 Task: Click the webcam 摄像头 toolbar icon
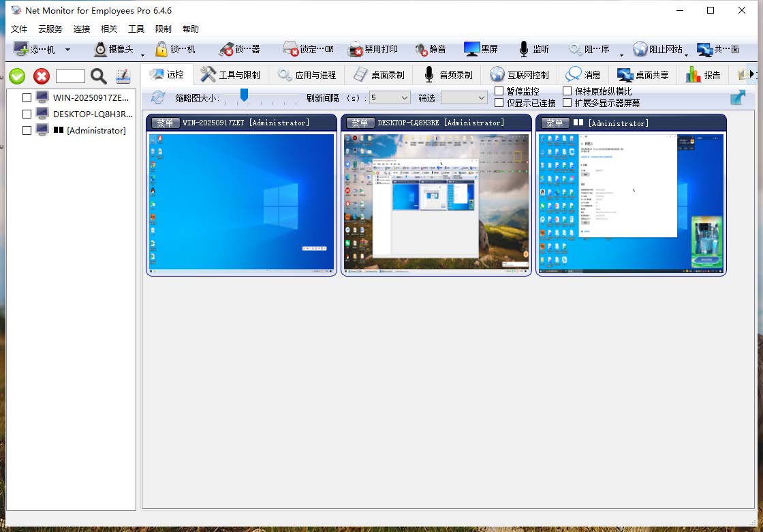pyautogui.click(x=101, y=49)
